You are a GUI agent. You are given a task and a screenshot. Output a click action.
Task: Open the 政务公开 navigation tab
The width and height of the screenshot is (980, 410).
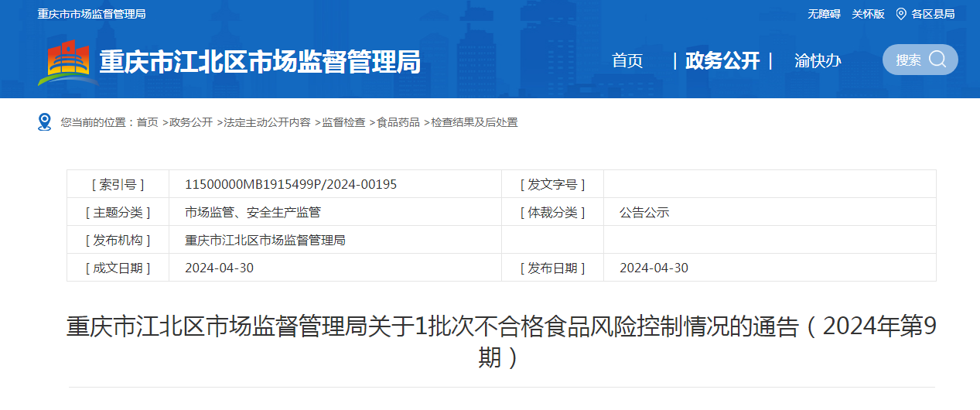pos(722,61)
